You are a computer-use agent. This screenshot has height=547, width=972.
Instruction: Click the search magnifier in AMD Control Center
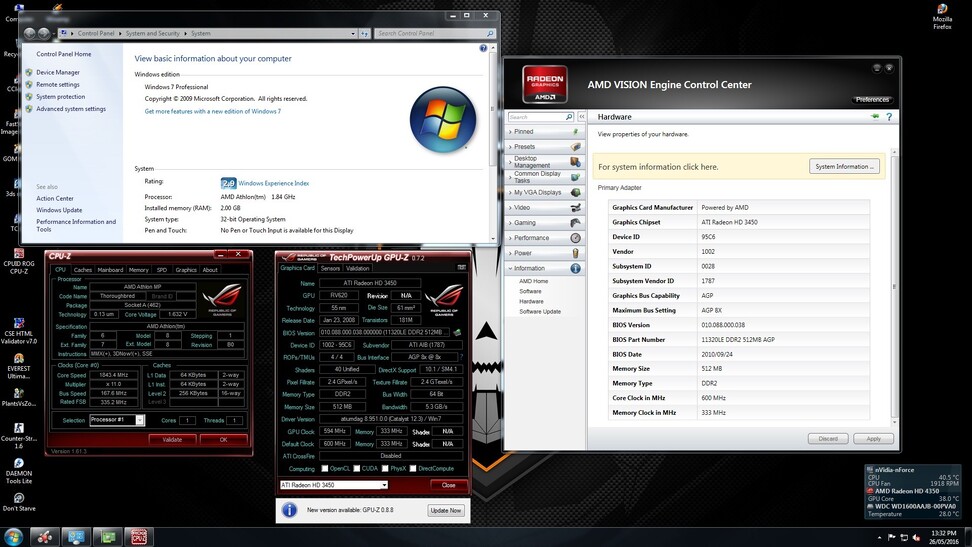point(569,117)
